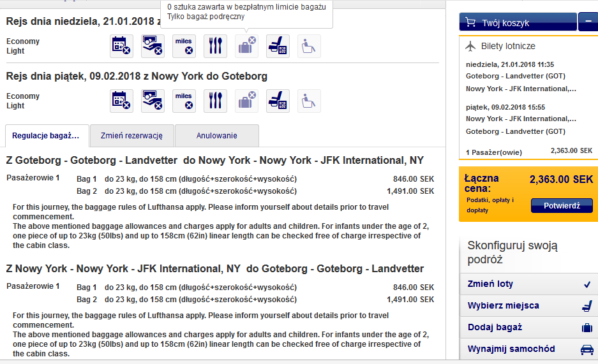Screen dimensions: 598x364
Task: Open the Zmień loty option
Action: click(x=528, y=284)
